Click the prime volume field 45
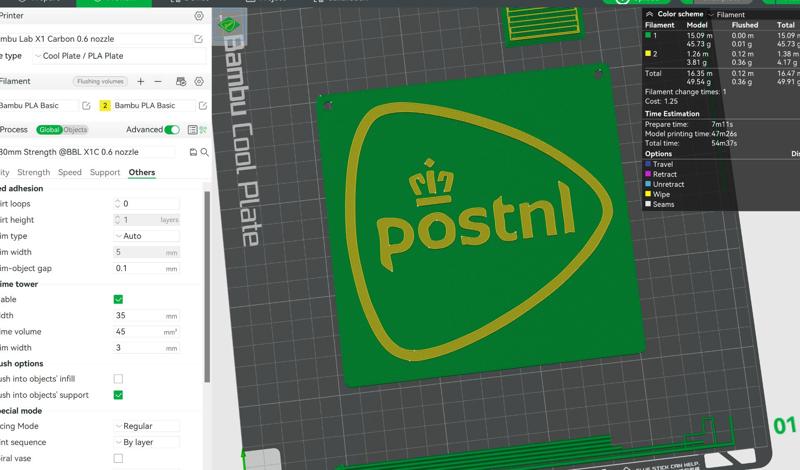Screen dimensions: 800x470 tap(146, 332)
